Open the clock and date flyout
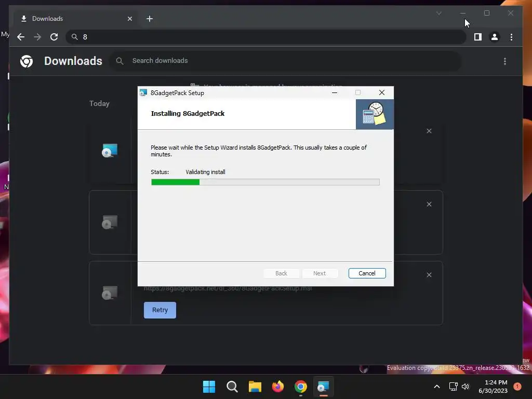Image resolution: width=532 pixels, height=399 pixels. pos(493,387)
